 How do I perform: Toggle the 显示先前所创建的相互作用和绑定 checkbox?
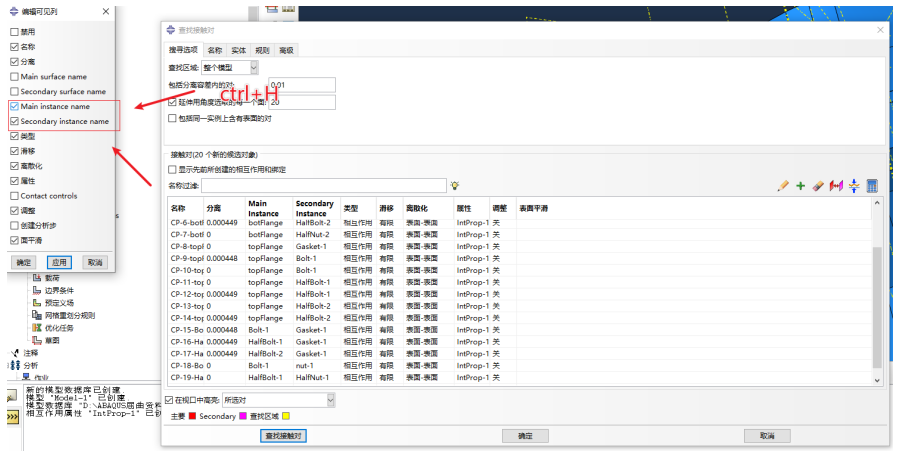coord(172,170)
